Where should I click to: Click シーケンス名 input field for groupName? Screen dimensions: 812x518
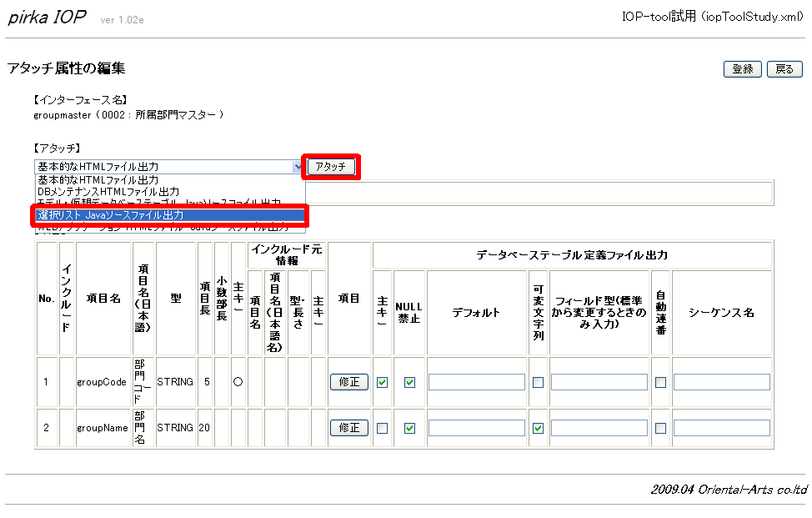pyautogui.click(x=721, y=428)
